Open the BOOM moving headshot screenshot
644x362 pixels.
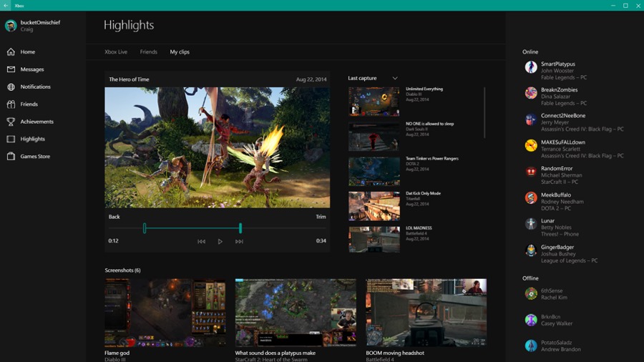426,313
